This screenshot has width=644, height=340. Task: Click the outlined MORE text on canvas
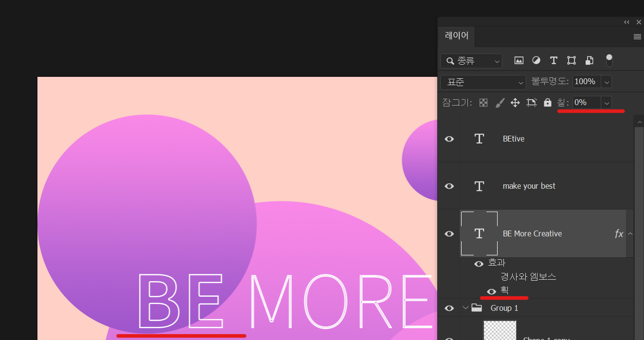340,302
